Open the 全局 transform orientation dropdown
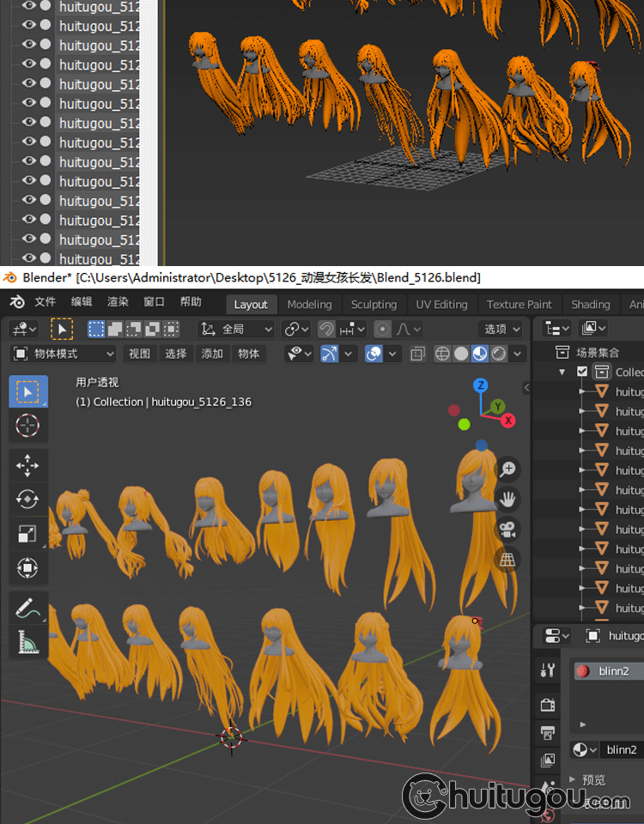Viewport: 644px width, 824px height. [236, 329]
